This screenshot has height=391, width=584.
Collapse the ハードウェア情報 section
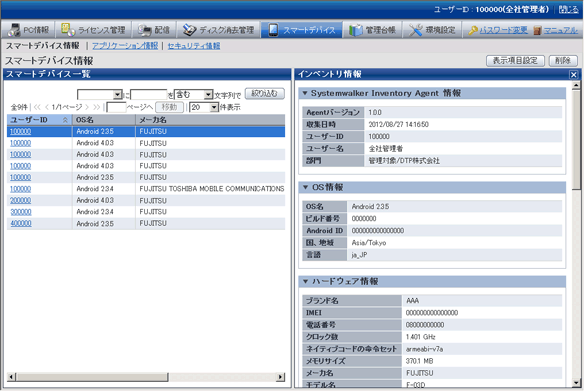click(305, 281)
